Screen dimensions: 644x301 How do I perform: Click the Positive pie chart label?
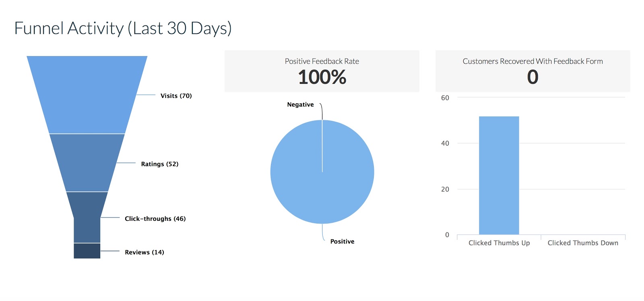[342, 242]
